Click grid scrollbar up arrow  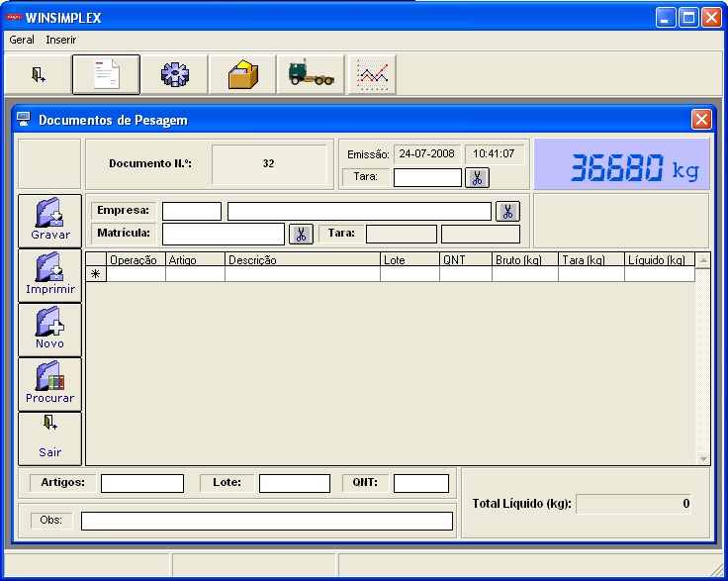[703, 260]
